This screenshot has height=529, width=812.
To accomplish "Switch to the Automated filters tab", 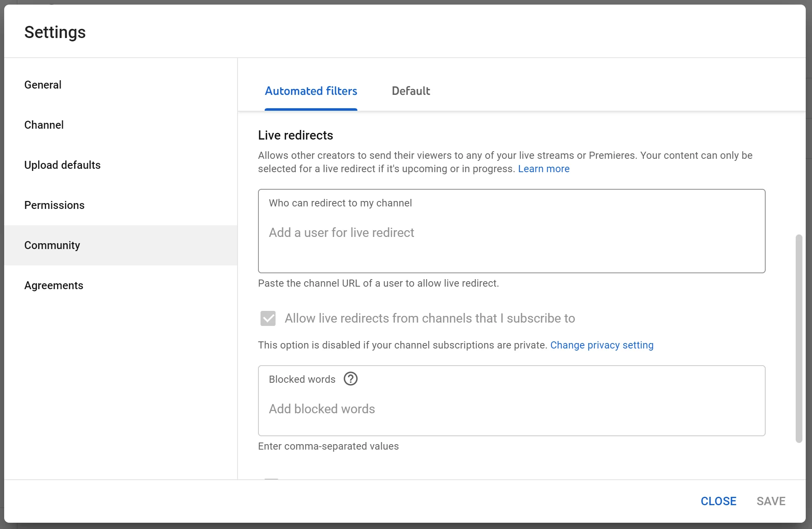I will [311, 91].
